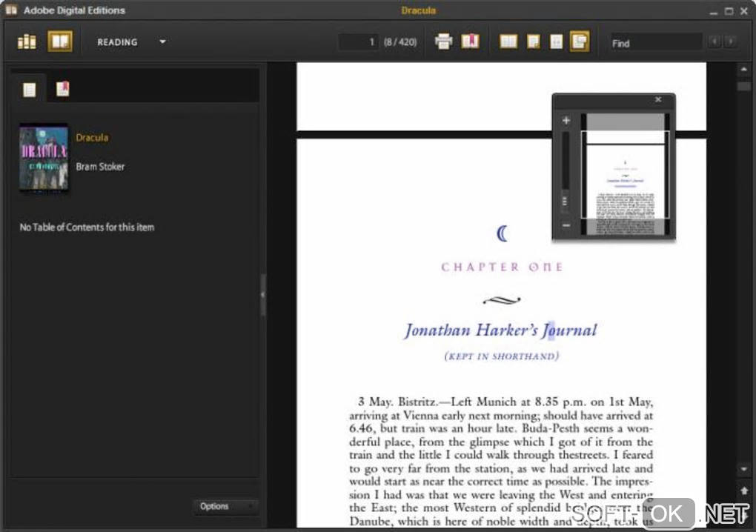The image size is (756, 532).
Task: Toggle the custom fit navigator icon
Action: click(x=580, y=41)
